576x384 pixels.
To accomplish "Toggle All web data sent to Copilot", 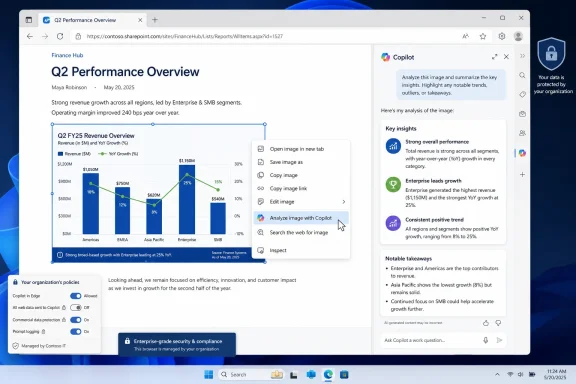I will pyautogui.click(x=76, y=308).
